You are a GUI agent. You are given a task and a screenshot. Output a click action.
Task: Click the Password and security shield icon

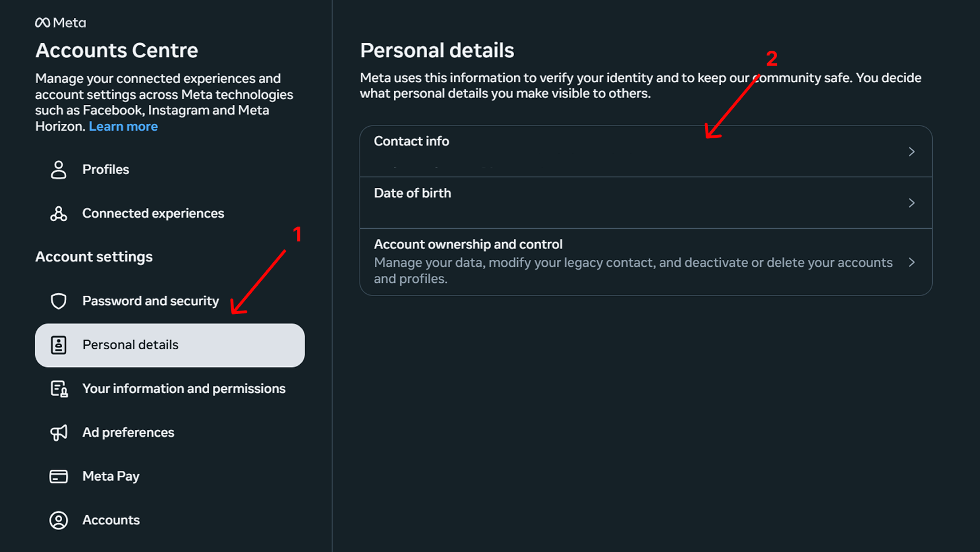pyautogui.click(x=58, y=301)
